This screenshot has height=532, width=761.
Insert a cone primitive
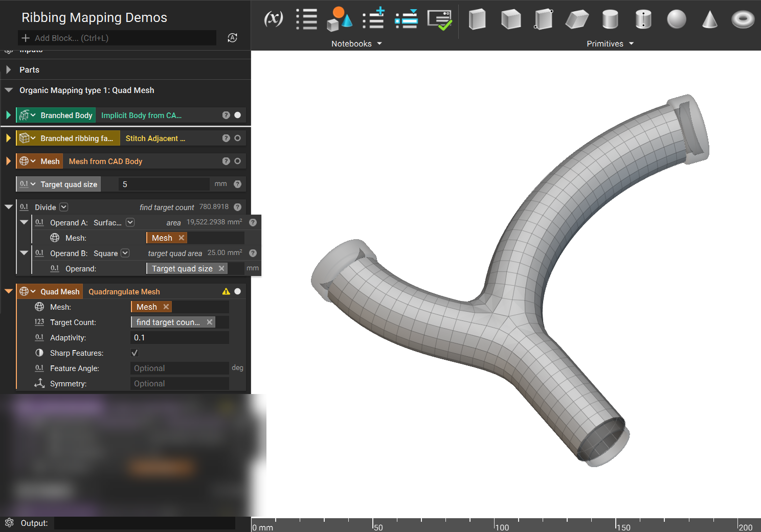(710, 19)
